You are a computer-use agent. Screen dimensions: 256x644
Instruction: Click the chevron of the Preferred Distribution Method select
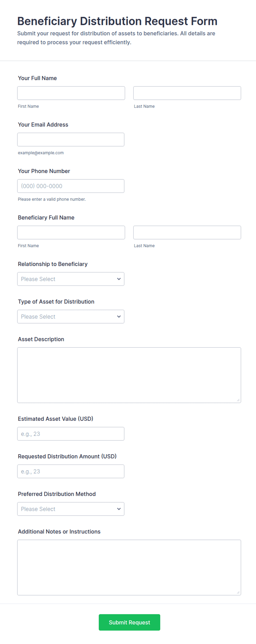coord(119,509)
